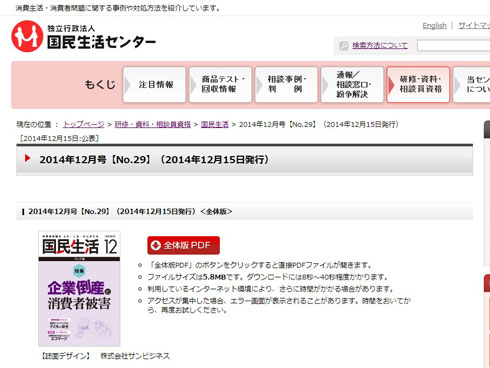The width and height of the screenshot is (490, 368).
Task: Click the 【誌面デザイン】 株式会社サンビジネス credit text
Action: tap(105, 356)
